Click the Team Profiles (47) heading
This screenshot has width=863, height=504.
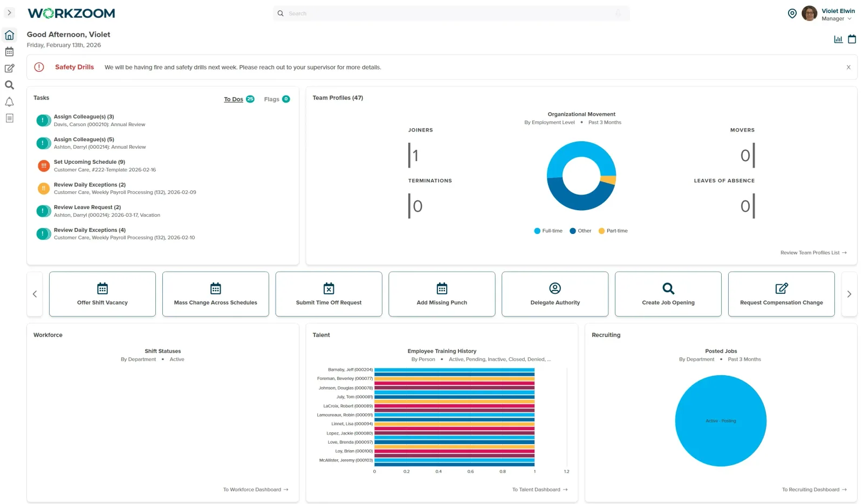tap(338, 98)
